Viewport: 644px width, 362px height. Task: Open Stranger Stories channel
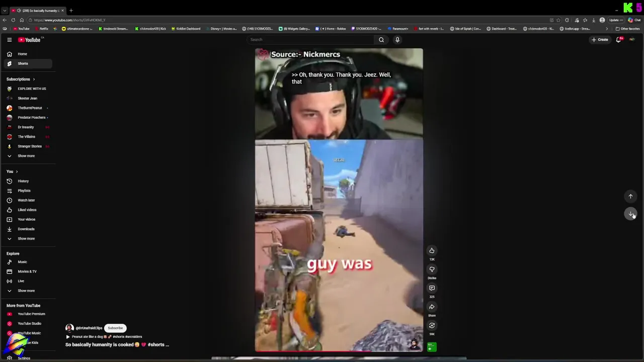point(29,146)
